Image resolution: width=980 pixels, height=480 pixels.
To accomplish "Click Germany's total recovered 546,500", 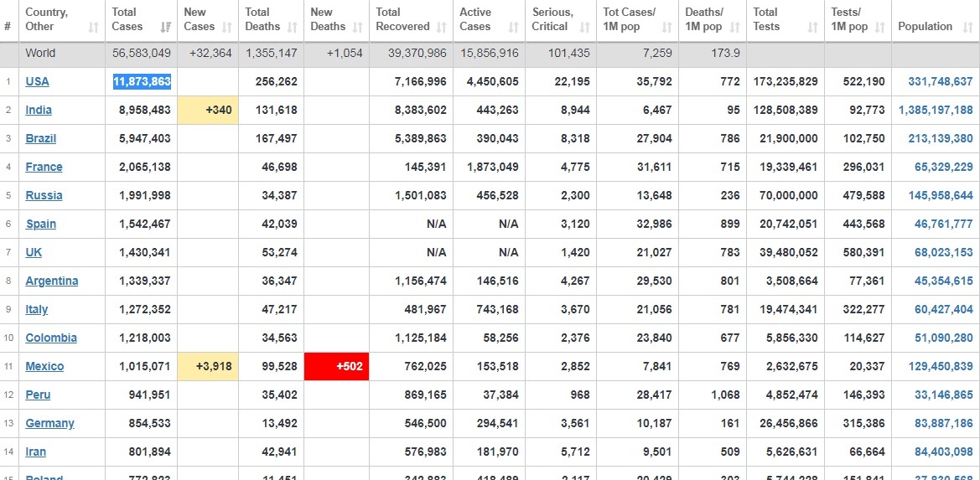I will tap(426, 423).
